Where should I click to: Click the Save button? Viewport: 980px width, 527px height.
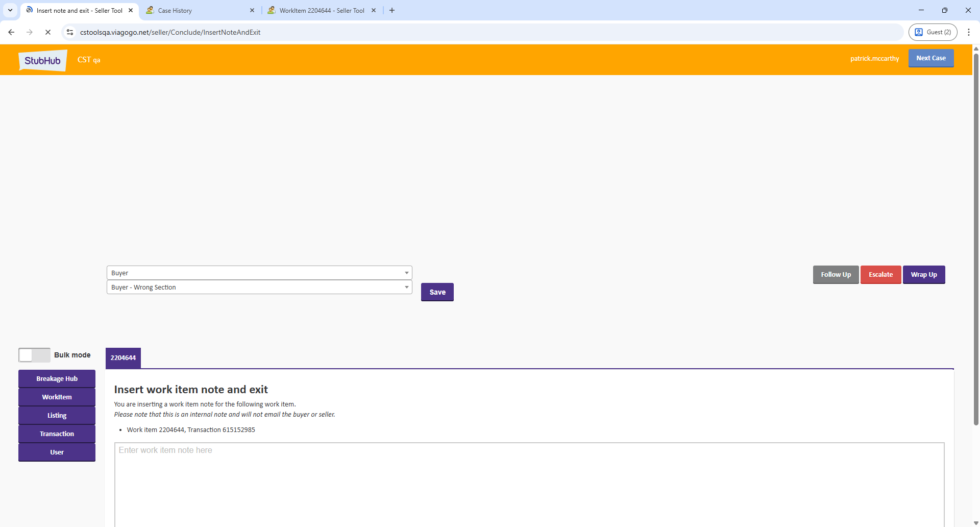[x=437, y=292]
